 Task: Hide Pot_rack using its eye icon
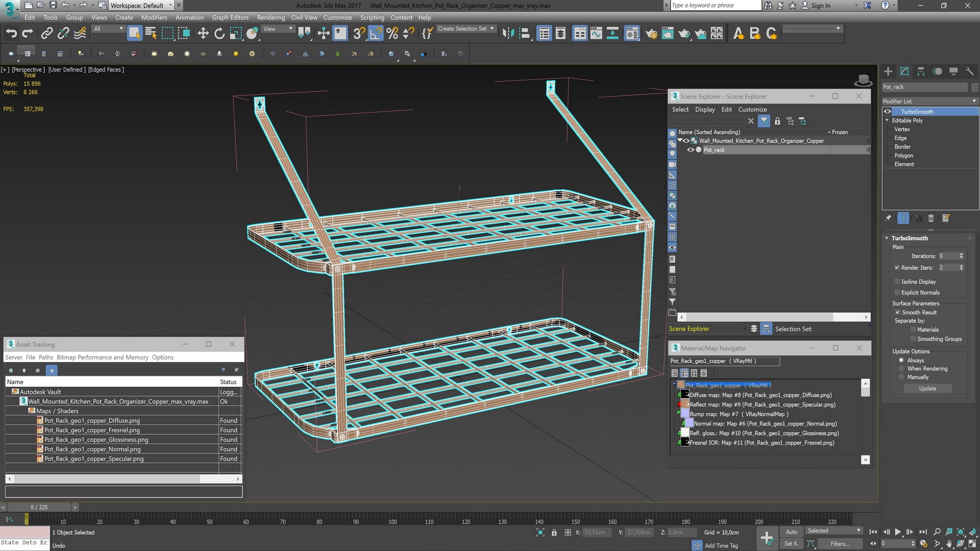pyautogui.click(x=691, y=150)
